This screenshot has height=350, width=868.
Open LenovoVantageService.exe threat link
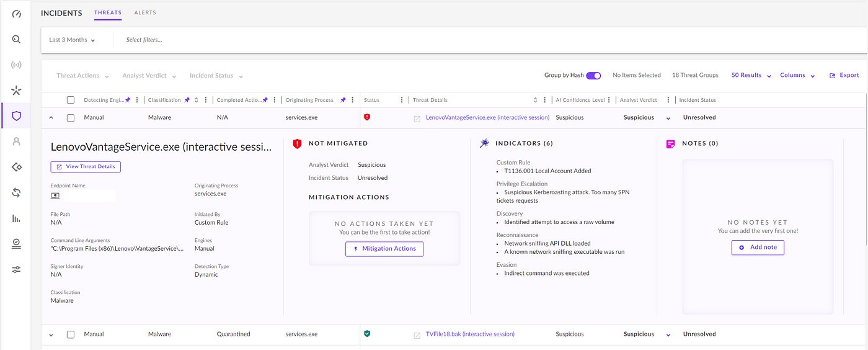[x=487, y=117]
